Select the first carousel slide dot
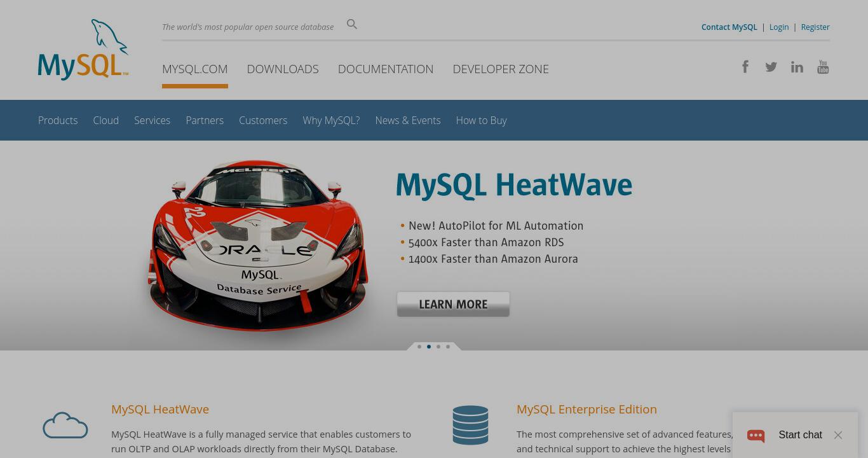This screenshot has width=868, height=458. click(419, 347)
